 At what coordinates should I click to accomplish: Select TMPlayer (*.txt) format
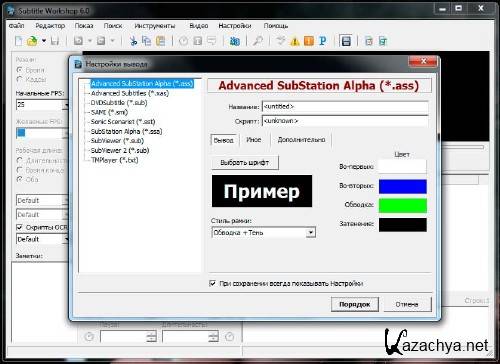(115, 160)
